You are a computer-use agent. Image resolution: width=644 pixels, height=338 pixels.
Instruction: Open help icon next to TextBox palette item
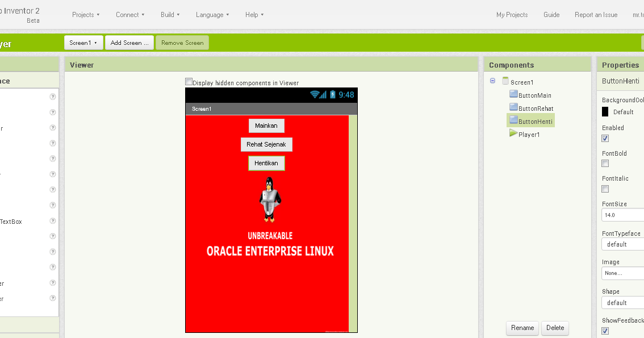pyautogui.click(x=53, y=221)
